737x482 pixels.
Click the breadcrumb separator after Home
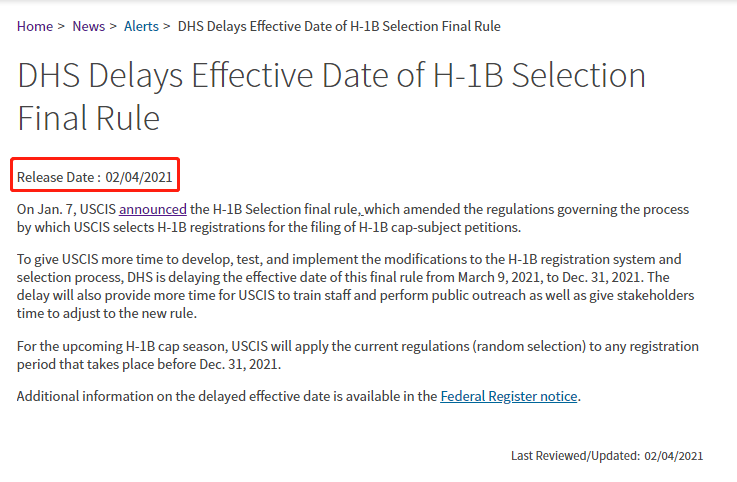point(61,26)
